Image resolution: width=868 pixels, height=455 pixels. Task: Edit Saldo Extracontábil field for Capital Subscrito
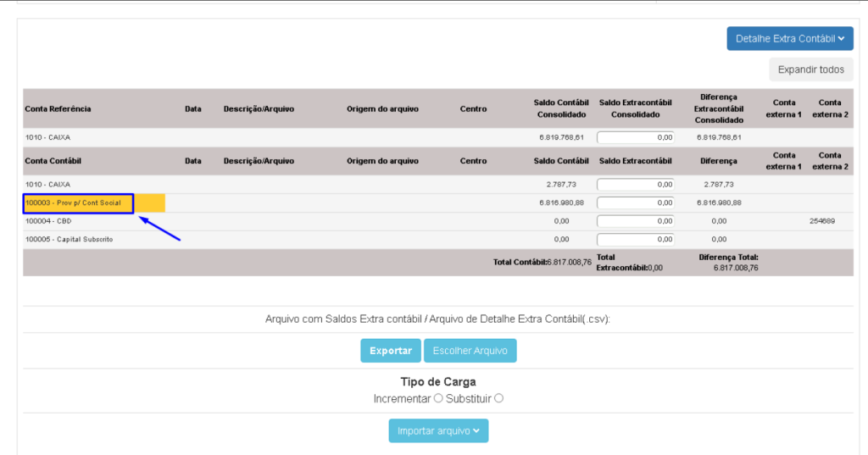635,240
